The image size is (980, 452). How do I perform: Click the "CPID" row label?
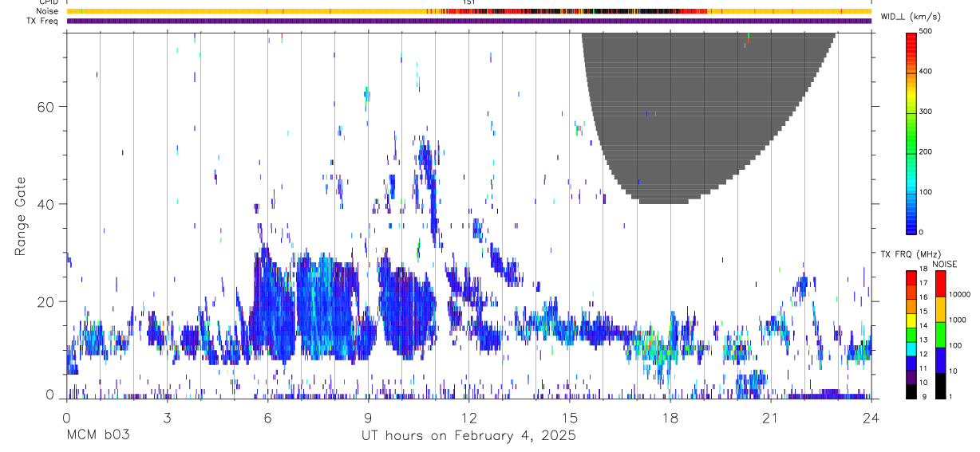coord(49,2)
